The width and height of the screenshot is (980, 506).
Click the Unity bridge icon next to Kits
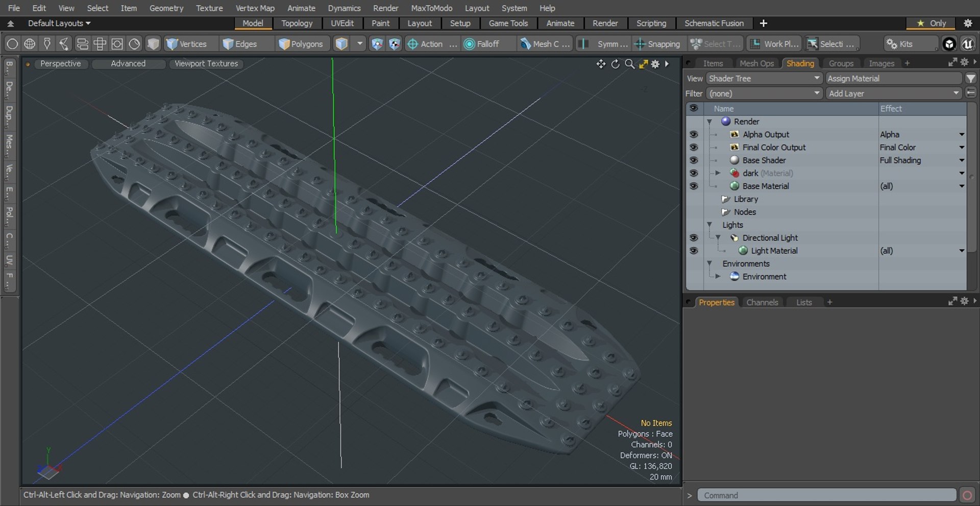(949, 44)
